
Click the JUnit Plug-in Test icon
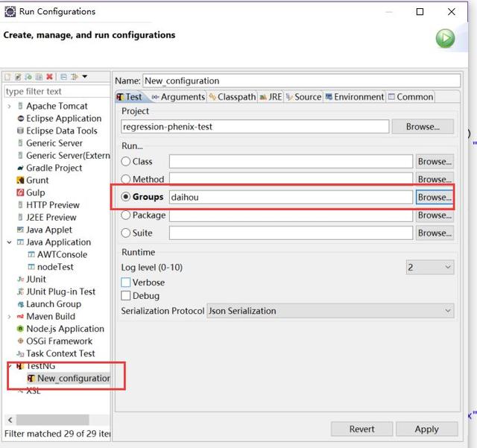[20, 292]
